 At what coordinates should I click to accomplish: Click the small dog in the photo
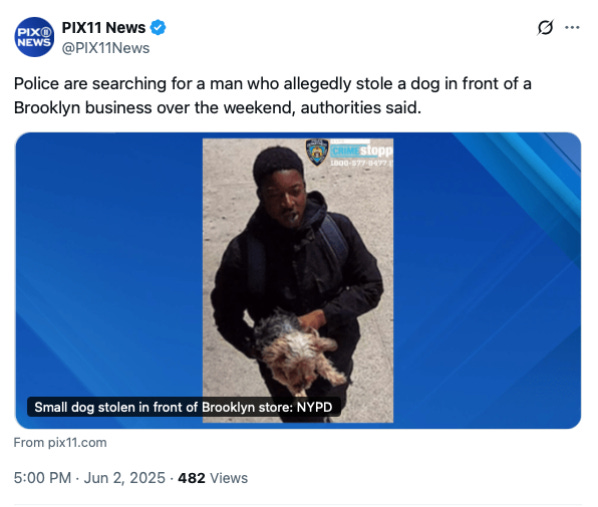click(x=298, y=351)
